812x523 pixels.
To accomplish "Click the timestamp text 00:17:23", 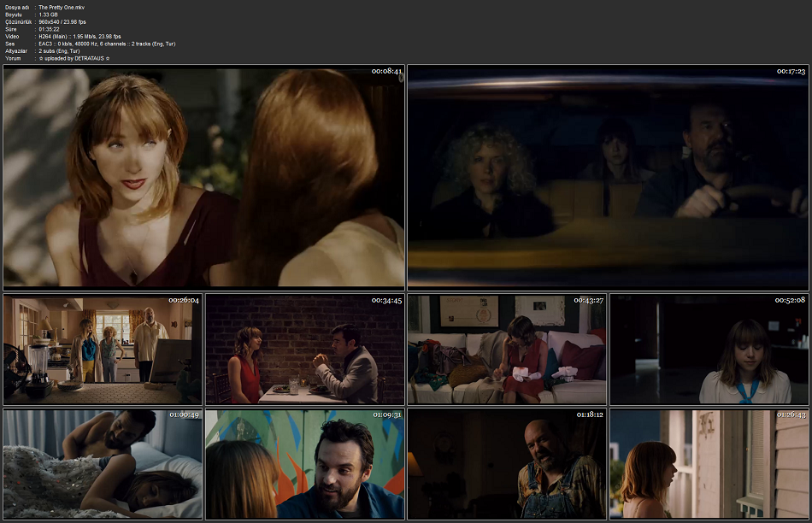I will pos(791,72).
